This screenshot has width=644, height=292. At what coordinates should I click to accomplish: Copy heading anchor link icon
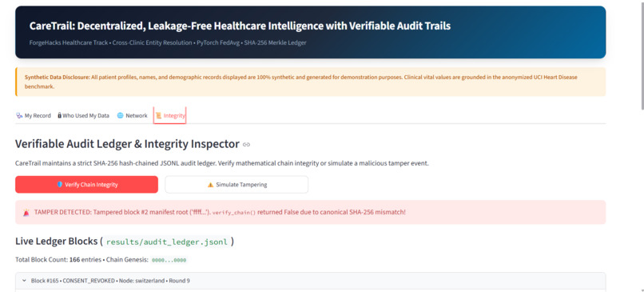pyautogui.click(x=246, y=144)
